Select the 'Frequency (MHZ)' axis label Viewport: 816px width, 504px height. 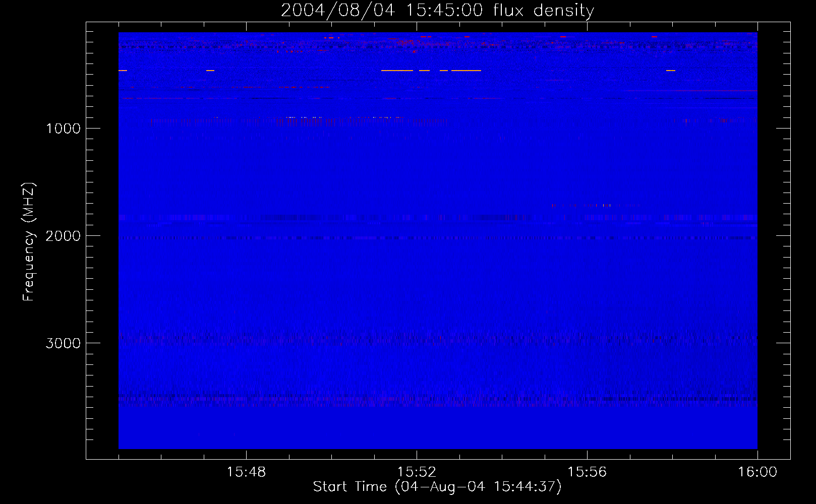29,242
